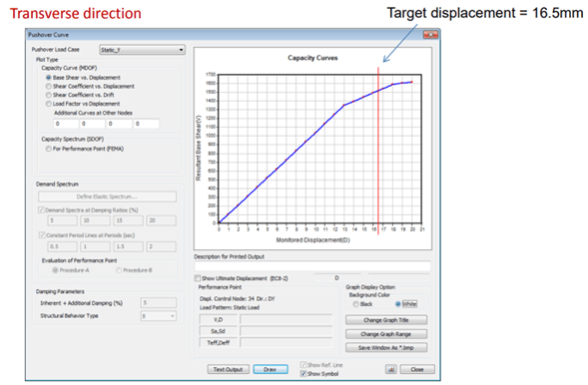Click the Define Elastic Spectrum button
The width and height of the screenshot is (588, 385).
[107, 196]
